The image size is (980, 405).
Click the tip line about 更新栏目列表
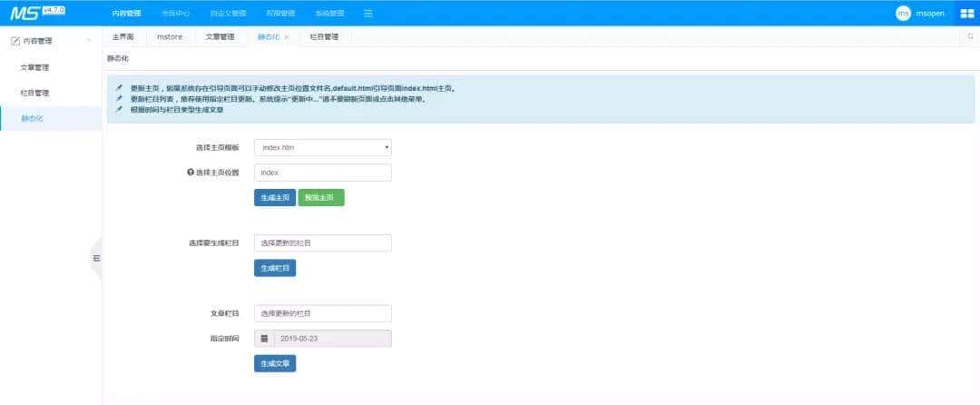279,99
